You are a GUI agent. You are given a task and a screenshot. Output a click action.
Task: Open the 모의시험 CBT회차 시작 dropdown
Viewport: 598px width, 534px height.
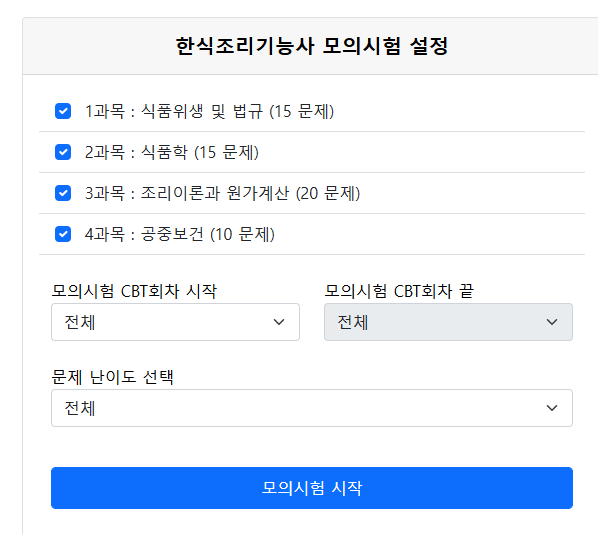[175, 322]
